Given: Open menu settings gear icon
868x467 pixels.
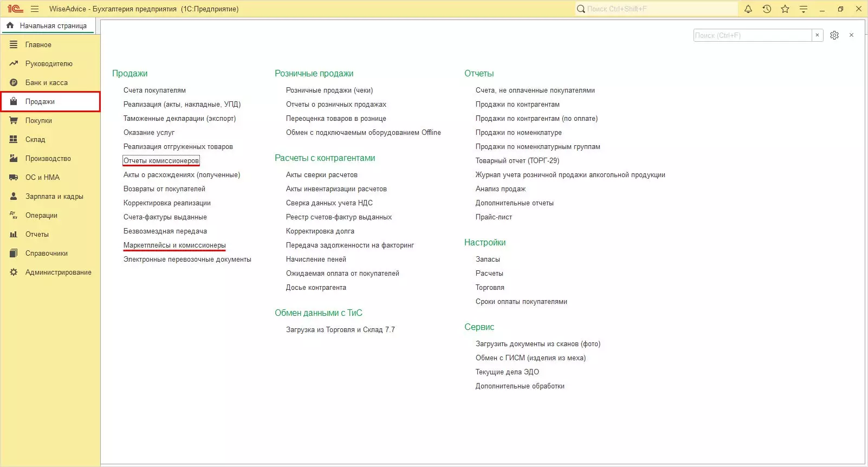Looking at the screenshot, I should point(834,35).
